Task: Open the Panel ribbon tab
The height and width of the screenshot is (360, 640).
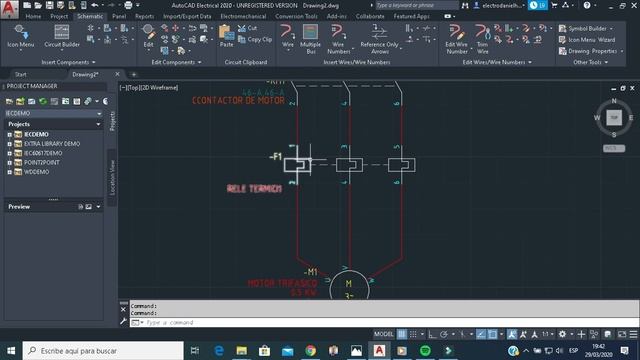Action: (x=119, y=16)
